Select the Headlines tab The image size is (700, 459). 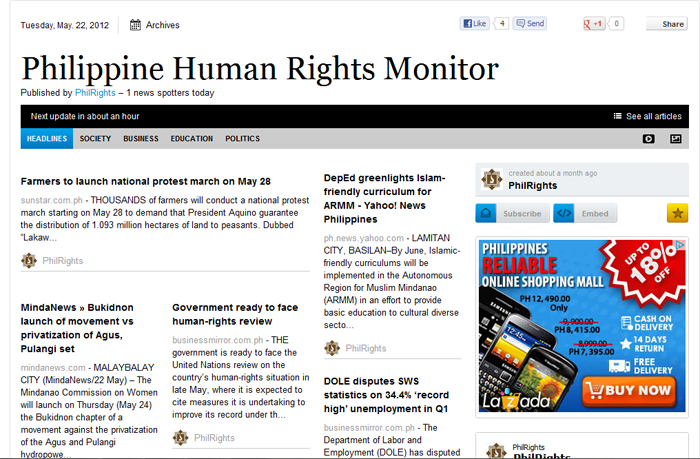[x=47, y=139]
